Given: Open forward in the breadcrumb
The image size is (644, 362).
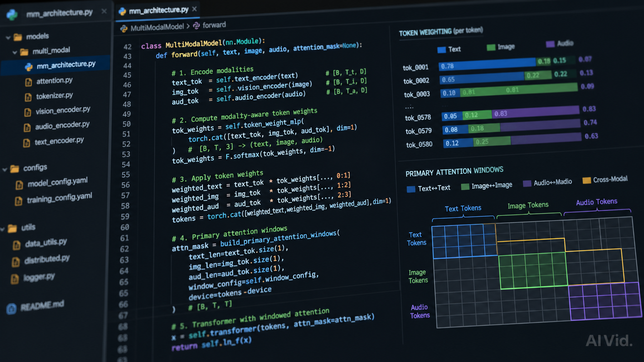Looking at the screenshot, I should click(214, 25).
